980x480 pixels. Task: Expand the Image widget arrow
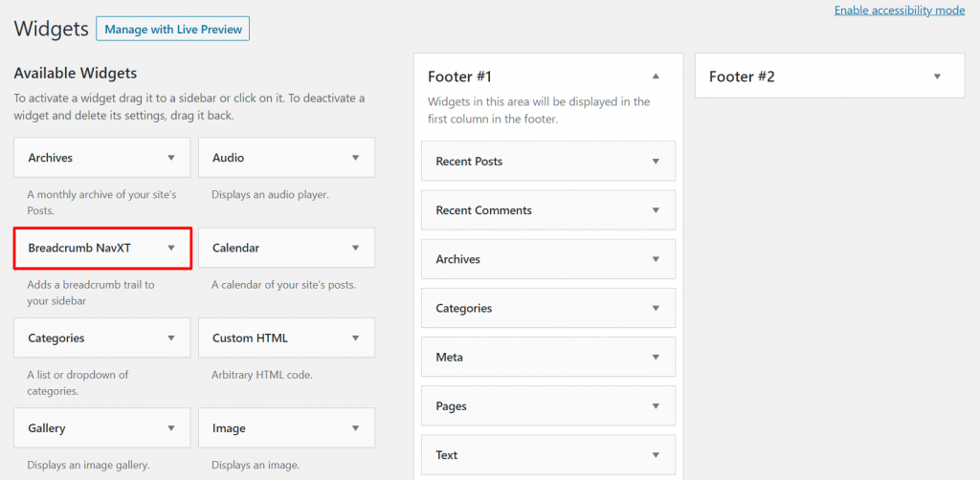[355, 428]
